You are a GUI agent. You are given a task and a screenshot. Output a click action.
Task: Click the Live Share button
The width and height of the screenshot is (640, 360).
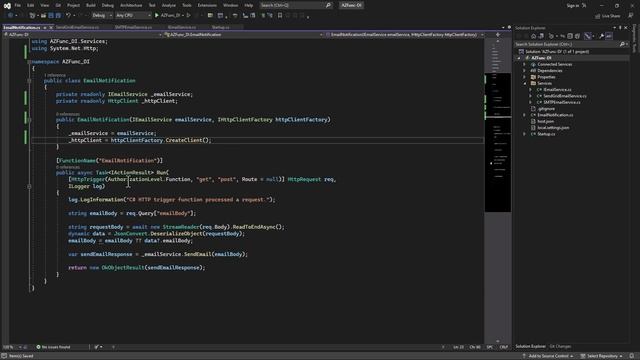608,16
